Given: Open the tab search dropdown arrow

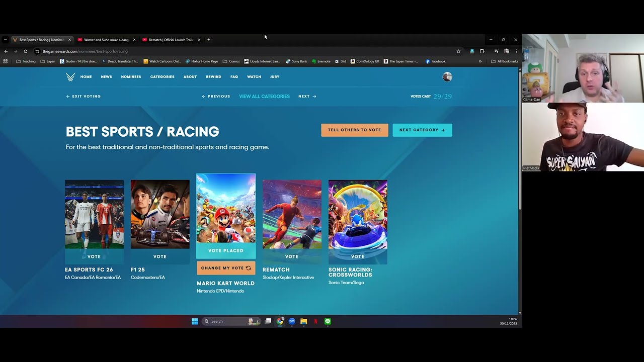Looking at the screenshot, I should 5,40.
